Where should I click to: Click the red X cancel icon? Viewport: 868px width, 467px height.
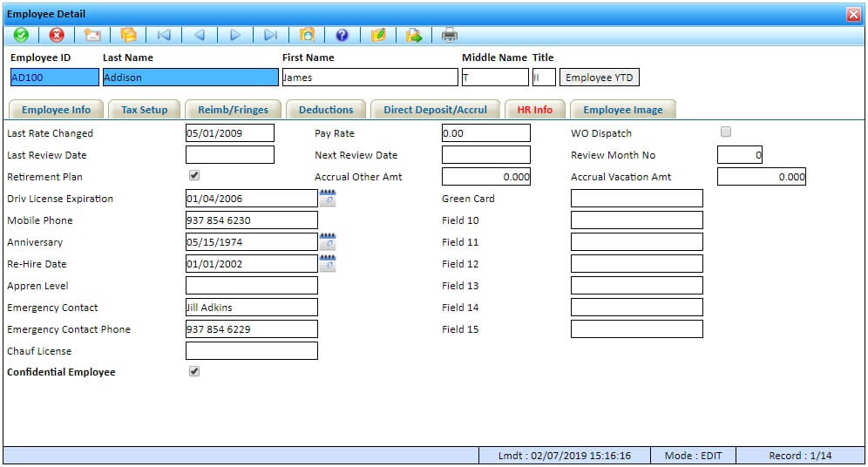tap(57, 35)
